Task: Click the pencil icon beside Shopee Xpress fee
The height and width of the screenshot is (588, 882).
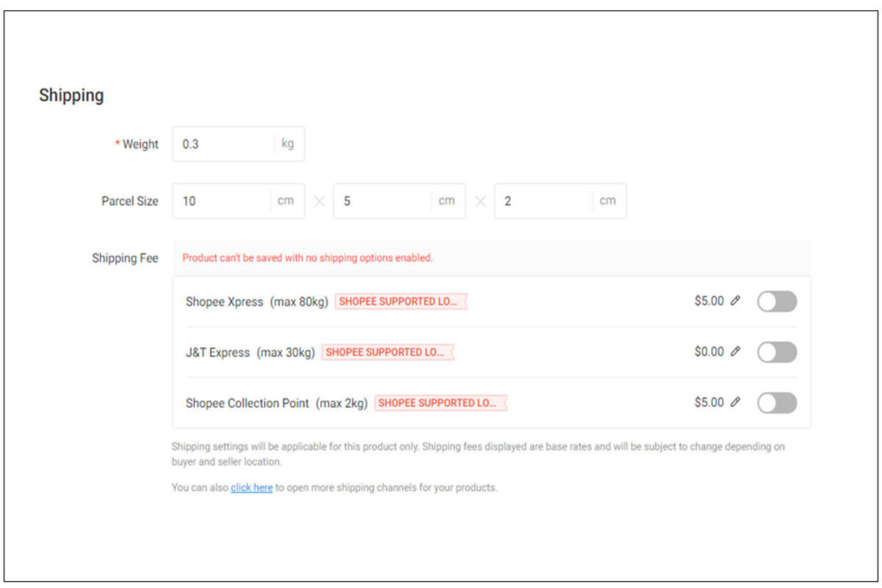Action: 735,301
